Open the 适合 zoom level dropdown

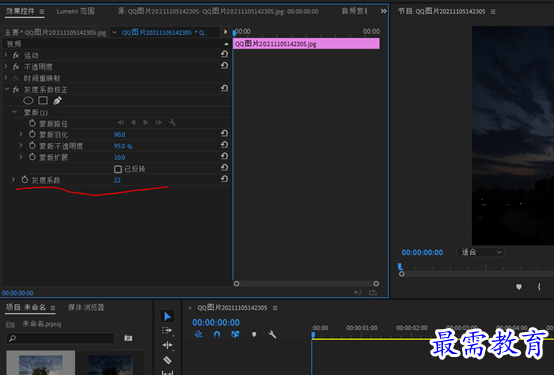tap(481, 252)
